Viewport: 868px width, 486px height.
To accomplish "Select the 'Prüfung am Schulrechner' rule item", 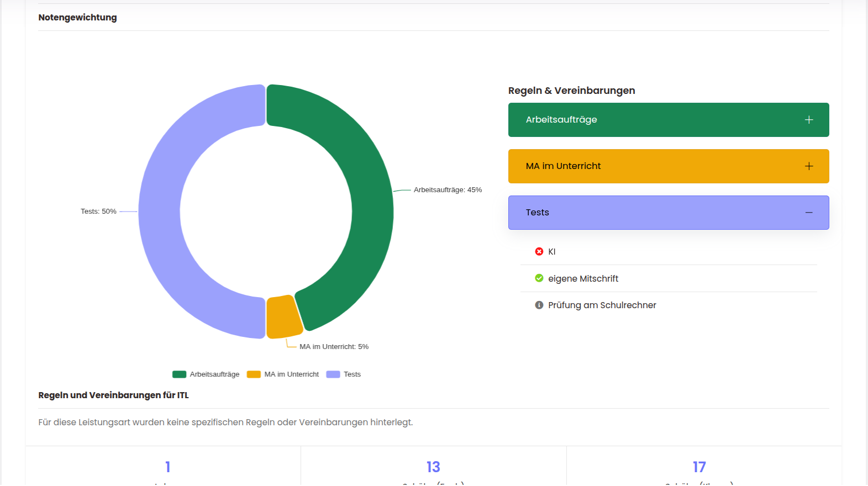I will click(x=602, y=305).
